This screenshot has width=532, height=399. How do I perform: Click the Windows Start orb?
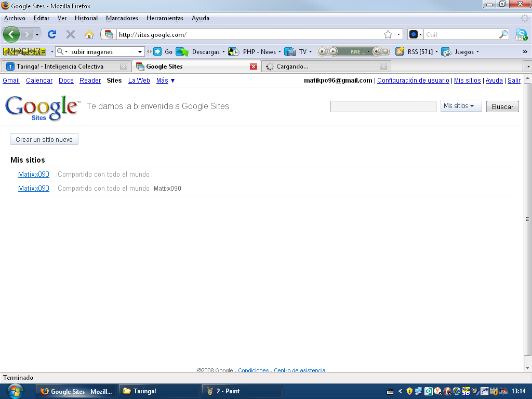click(15, 391)
